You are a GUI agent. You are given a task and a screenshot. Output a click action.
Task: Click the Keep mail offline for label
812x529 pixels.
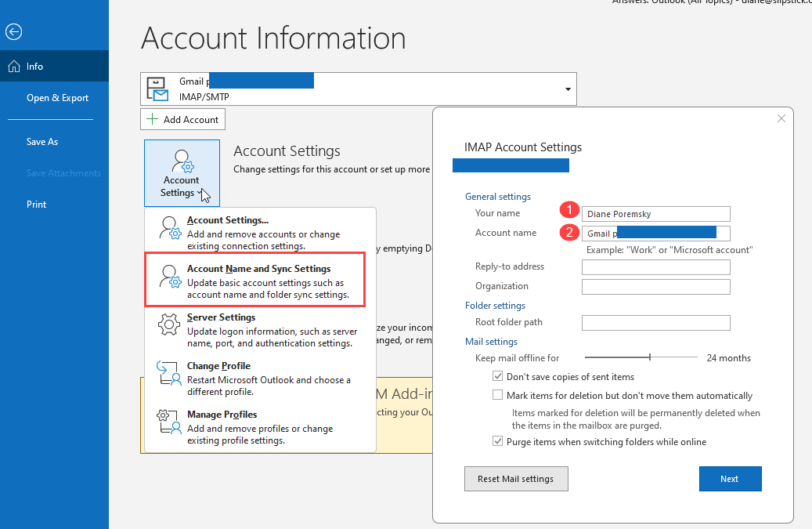click(517, 358)
